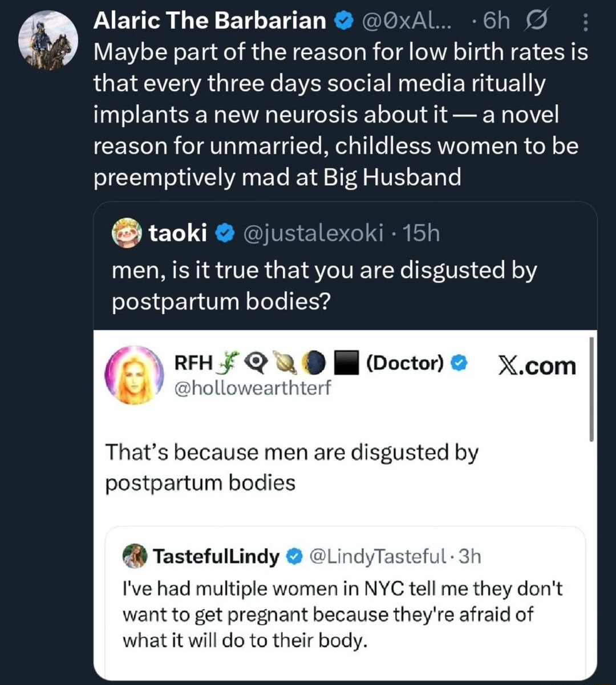
Task: Click the 15h quoted tweet timestamp
Action: tap(421, 233)
